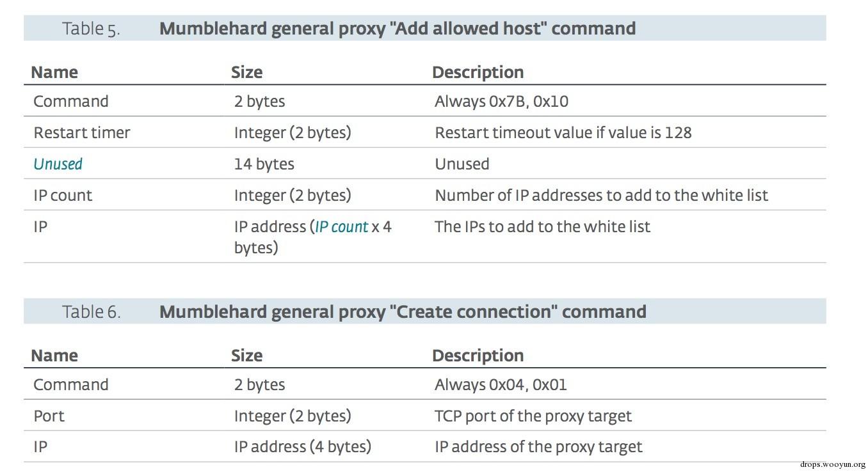Click 'Number of IP addresses to add' description

click(601, 196)
